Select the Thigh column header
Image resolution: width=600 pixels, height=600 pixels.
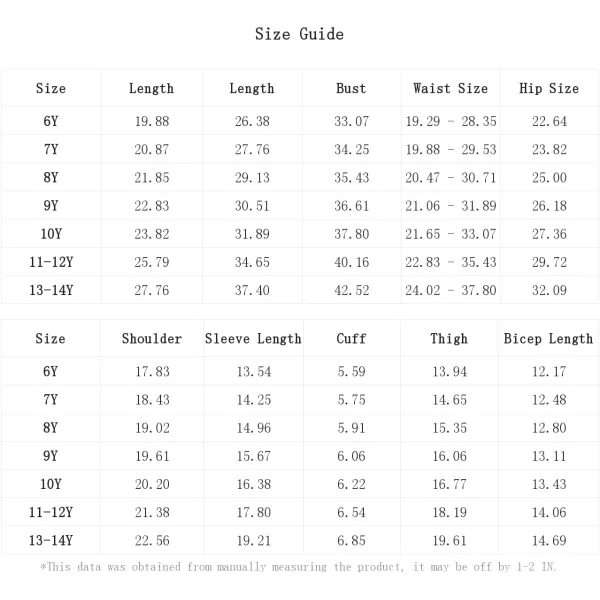pyautogui.click(x=449, y=339)
